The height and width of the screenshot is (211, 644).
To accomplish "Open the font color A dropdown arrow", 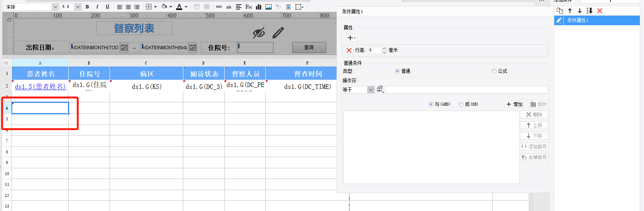I will click(x=186, y=7).
